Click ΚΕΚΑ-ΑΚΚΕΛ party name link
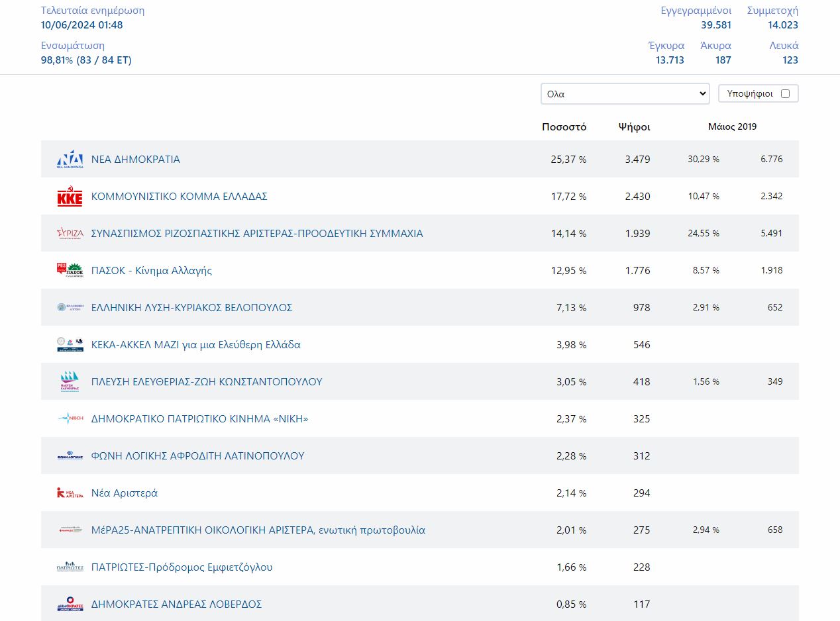 [x=195, y=345]
